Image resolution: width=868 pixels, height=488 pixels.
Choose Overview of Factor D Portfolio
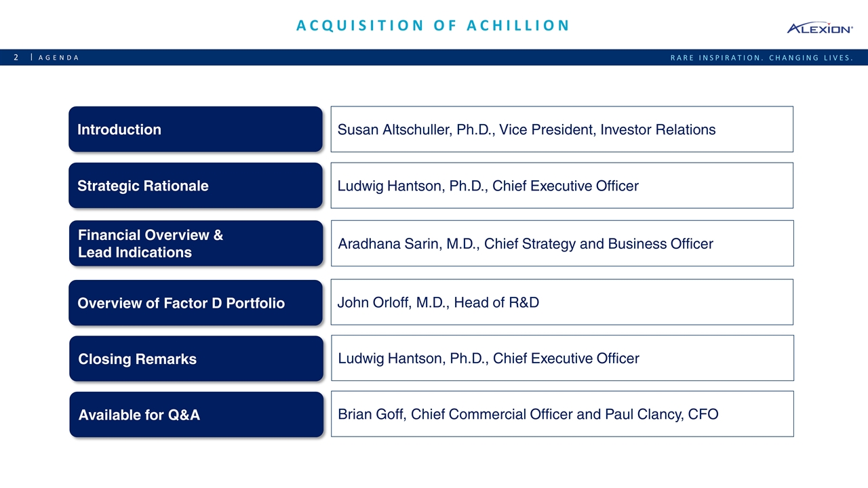[195, 303]
